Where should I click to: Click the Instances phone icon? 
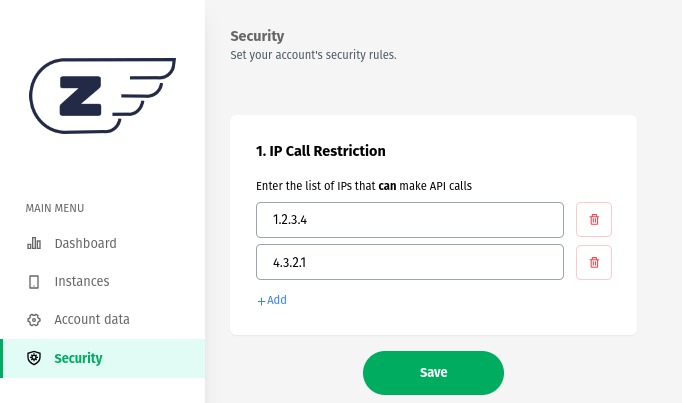[x=34, y=282]
